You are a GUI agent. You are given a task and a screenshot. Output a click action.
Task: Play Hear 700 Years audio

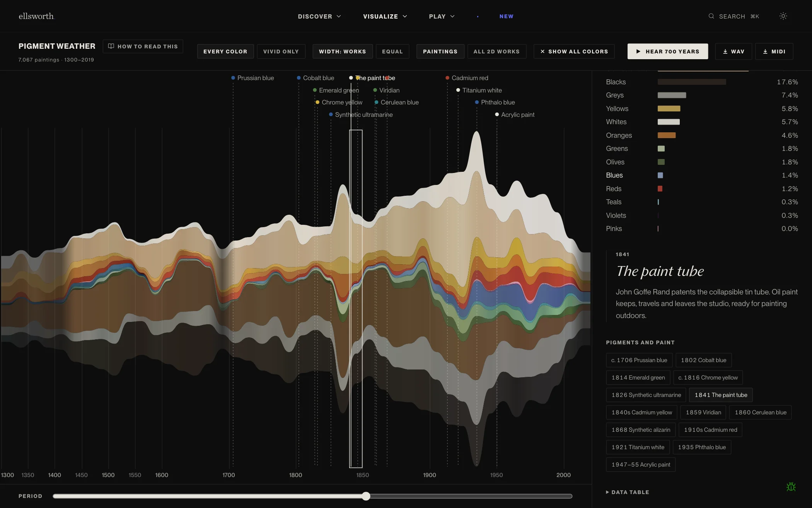pos(668,51)
